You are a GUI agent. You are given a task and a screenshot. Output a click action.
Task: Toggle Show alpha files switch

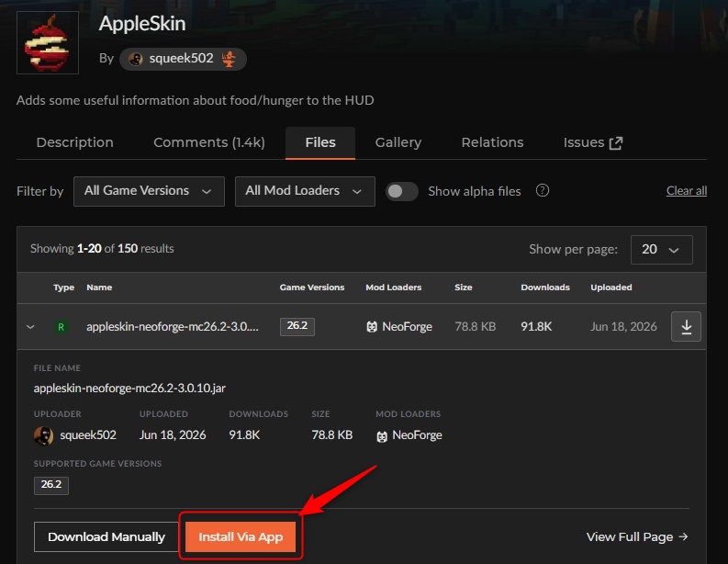click(x=401, y=191)
